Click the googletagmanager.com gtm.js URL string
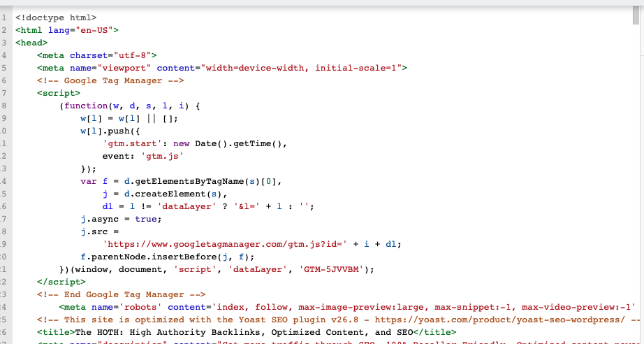The image size is (644, 344). tap(228, 244)
